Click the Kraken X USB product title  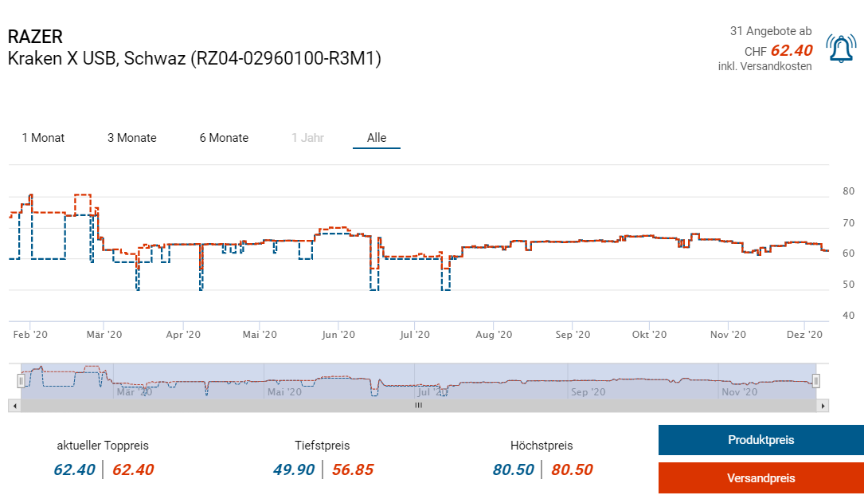194,58
